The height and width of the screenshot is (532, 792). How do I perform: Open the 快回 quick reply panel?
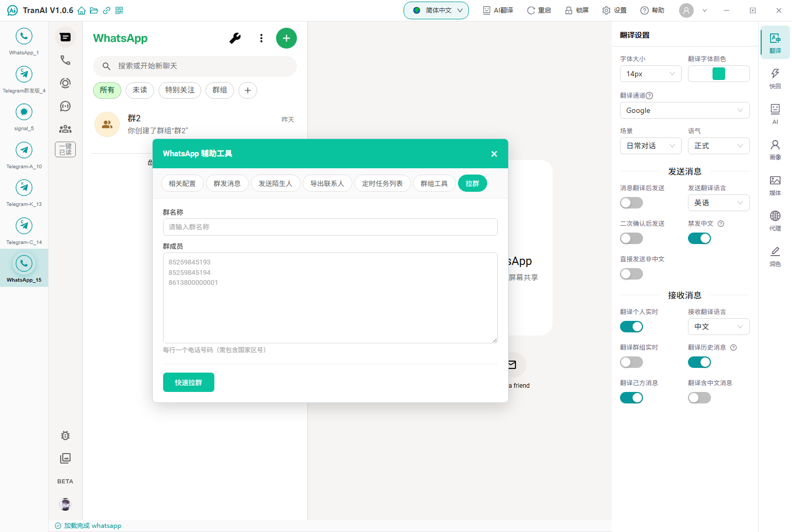[775, 78]
